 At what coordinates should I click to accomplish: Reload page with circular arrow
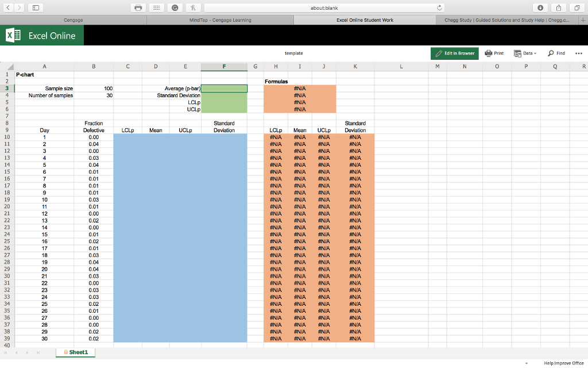439,7
